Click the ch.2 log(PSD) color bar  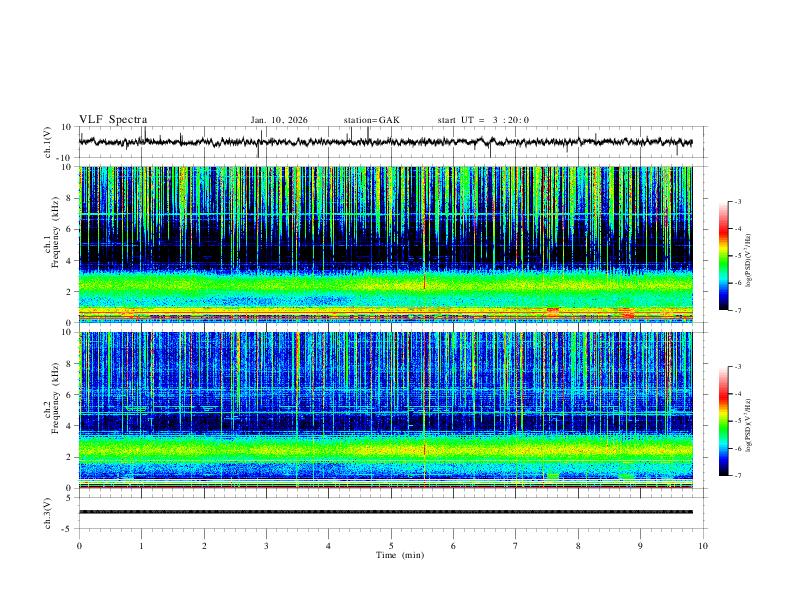(723, 421)
